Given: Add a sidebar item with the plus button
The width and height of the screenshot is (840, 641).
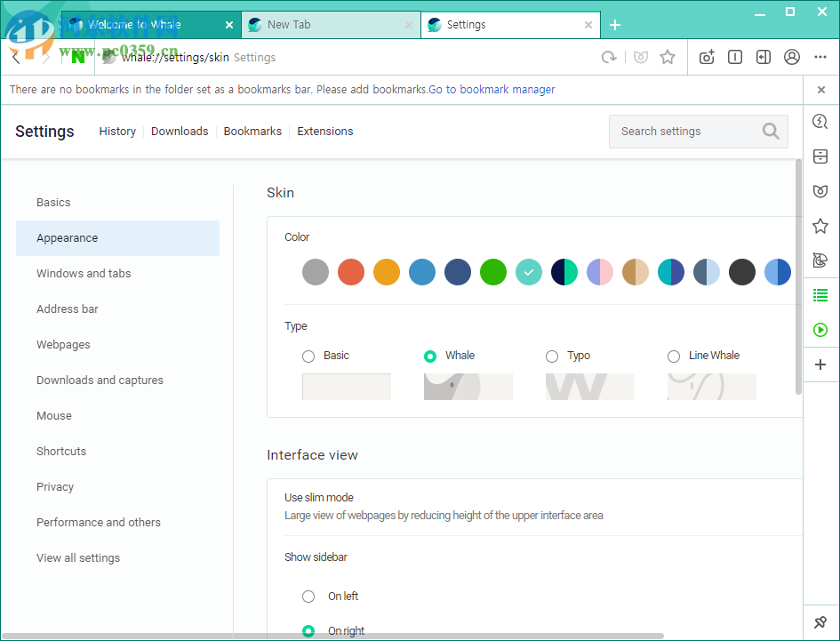Looking at the screenshot, I should 820,365.
